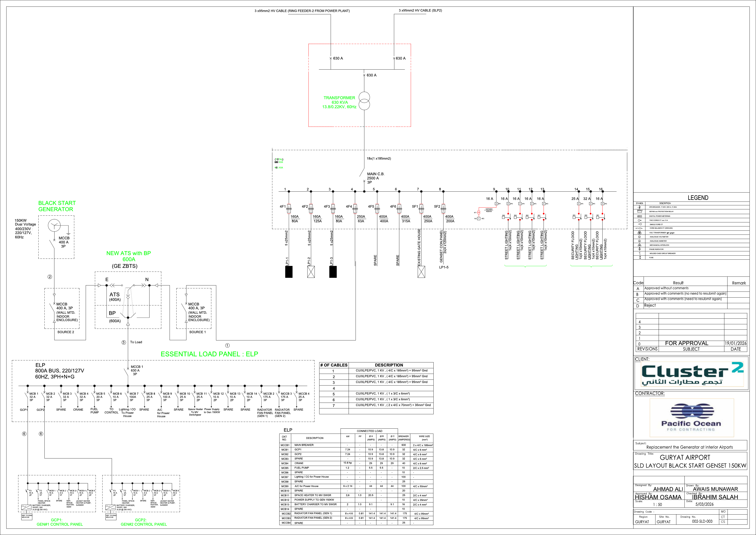756x535 pixels.
Task: Click the (GE ZBTS) label
Action: coord(125,266)
